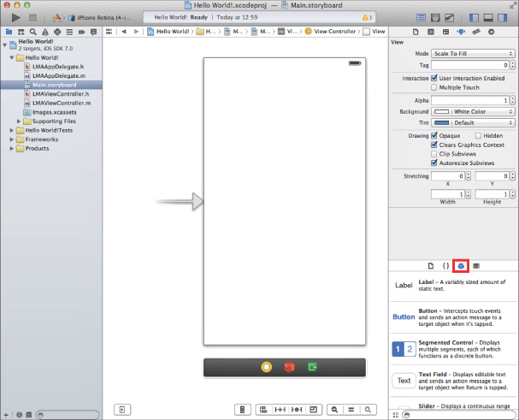
Task: Click the red First Responder cube icon
Action: (x=289, y=367)
